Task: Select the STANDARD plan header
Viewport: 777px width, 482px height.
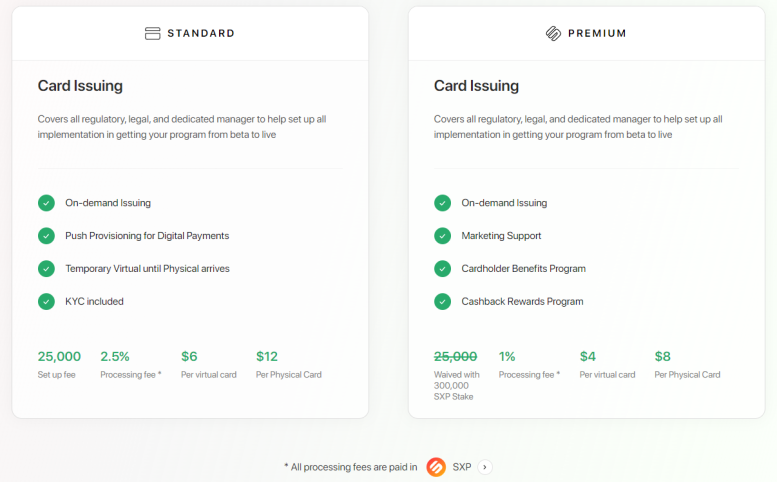Action: [201, 33]
